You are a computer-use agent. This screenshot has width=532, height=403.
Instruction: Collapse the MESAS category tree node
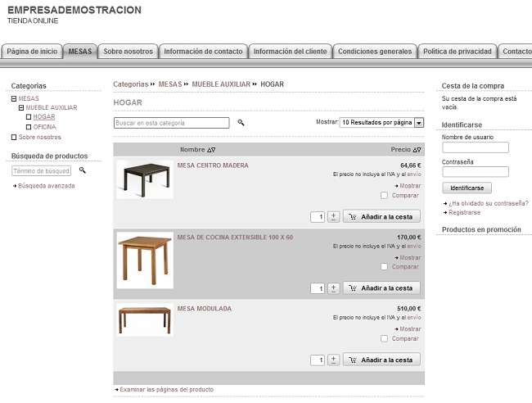pos(14,99)
